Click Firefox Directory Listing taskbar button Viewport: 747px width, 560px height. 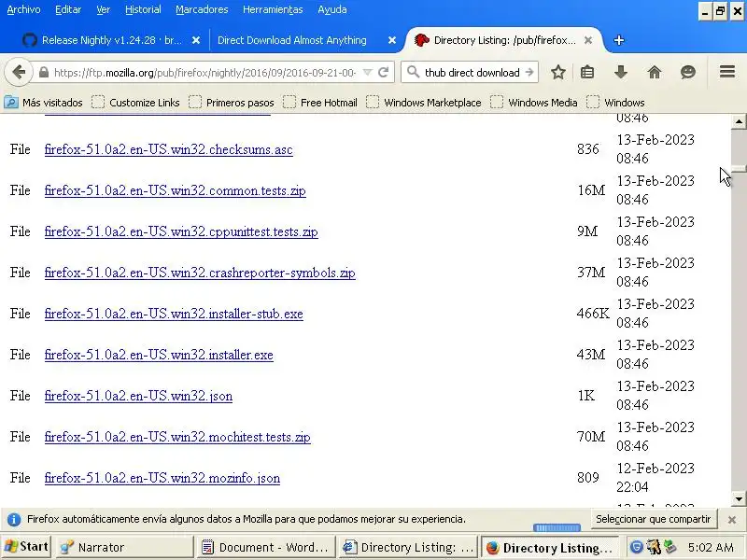pyautogui.click(x=550, y=547)
